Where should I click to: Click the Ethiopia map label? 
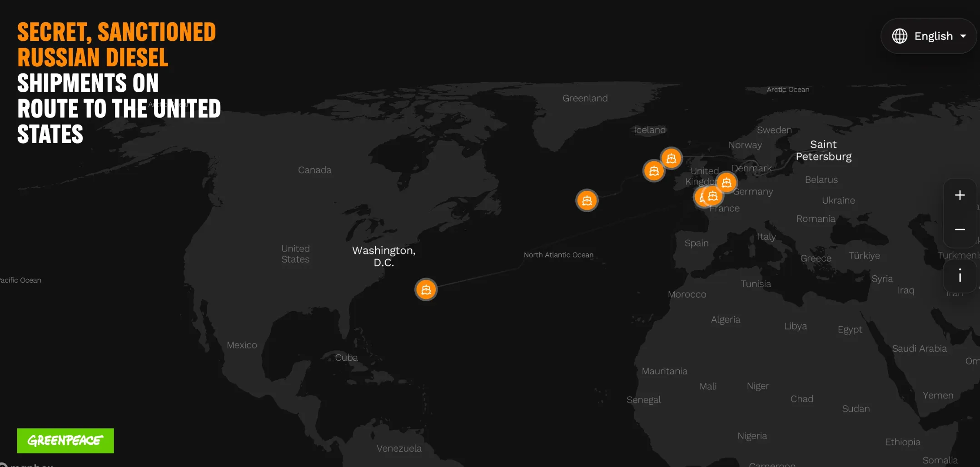tap(902, 442)
